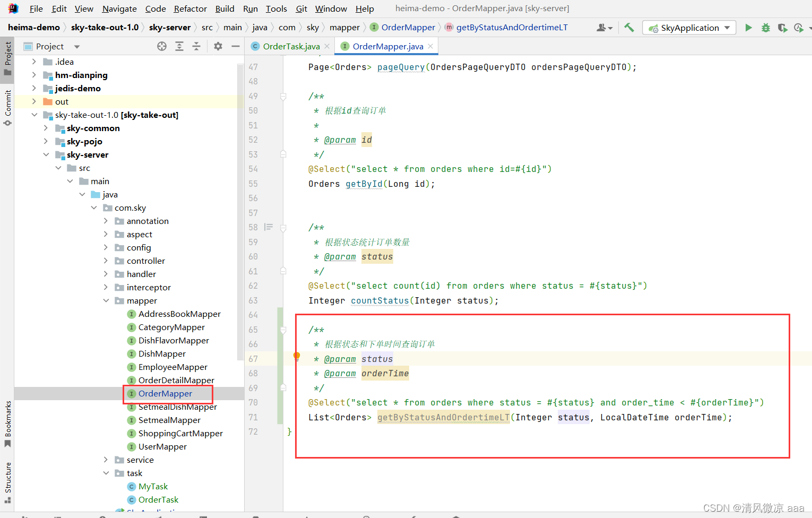Image resolution: width=812 pixels, height=518 pixels.
Task: Click getById method name on line 55
Action: pyautogui.click(x=364, y=184)
